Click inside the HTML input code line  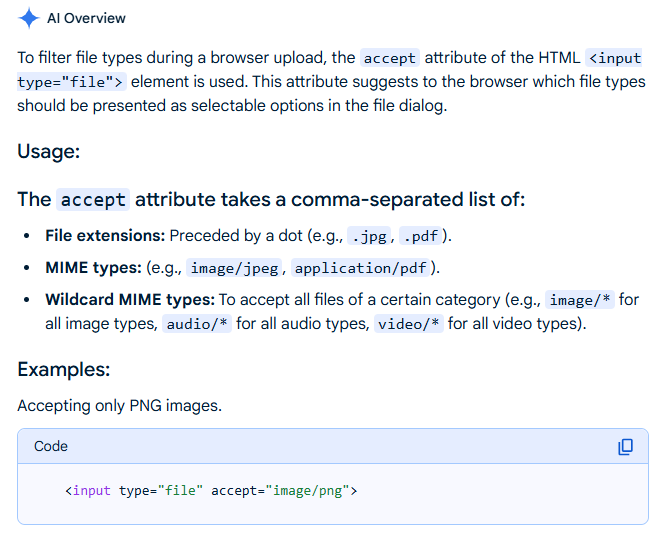211,491
